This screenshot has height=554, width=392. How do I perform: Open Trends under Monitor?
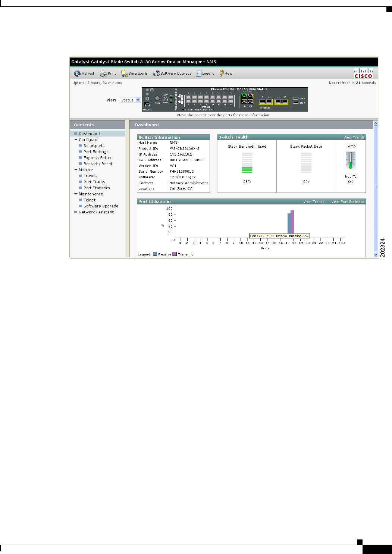[x=90, y=176]
